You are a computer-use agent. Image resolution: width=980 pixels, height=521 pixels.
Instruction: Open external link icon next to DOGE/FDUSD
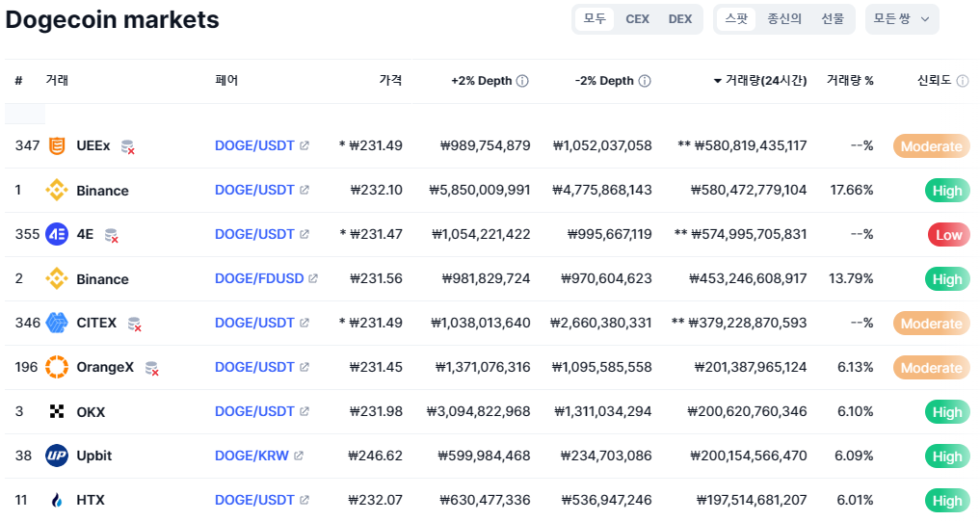click(313, 278)
